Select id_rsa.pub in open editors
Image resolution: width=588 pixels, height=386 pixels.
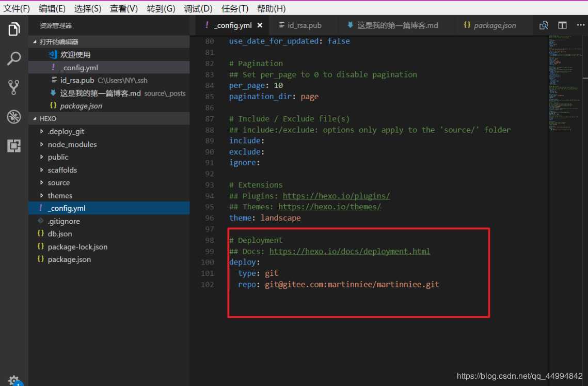(109, 81)
